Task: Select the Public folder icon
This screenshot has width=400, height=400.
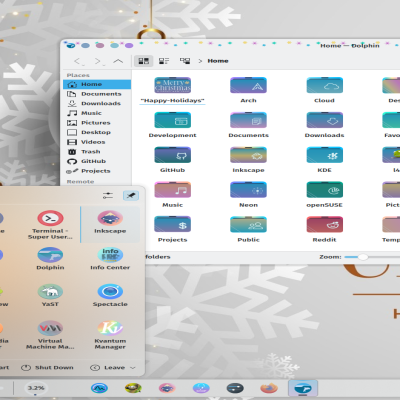Action: (248, 225)
